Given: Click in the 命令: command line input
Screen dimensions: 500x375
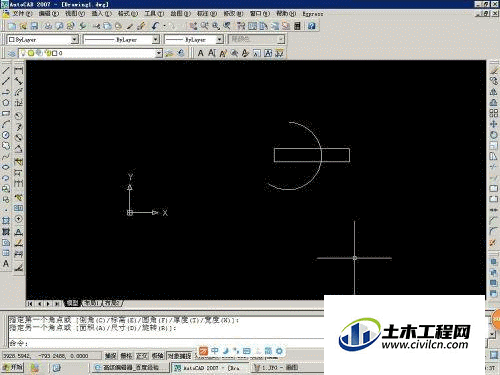Looking at the screenshot, I should [x=167, y=343].
